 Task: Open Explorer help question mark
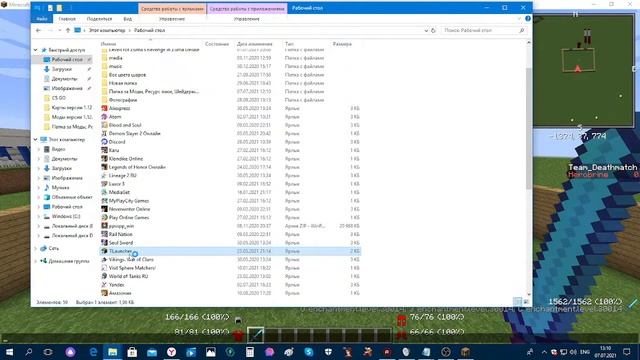(x=528, y=19)
